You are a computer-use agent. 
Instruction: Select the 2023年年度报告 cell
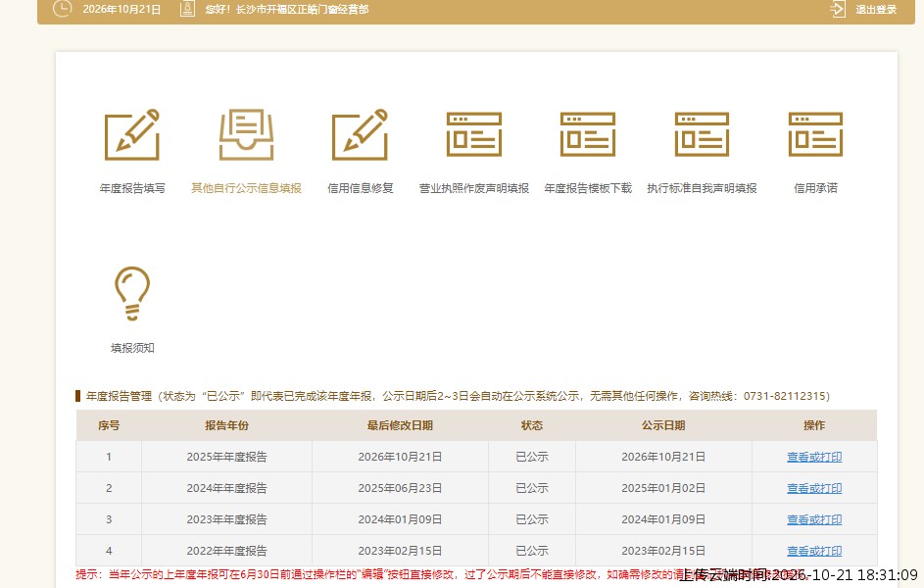227,519
